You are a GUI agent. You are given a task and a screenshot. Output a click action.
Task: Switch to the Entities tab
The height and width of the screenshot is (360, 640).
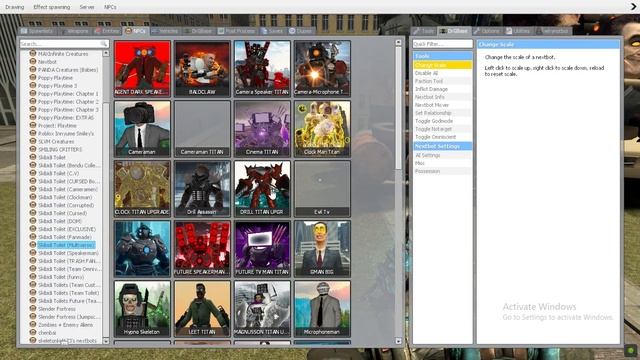[x=107, y=31]
